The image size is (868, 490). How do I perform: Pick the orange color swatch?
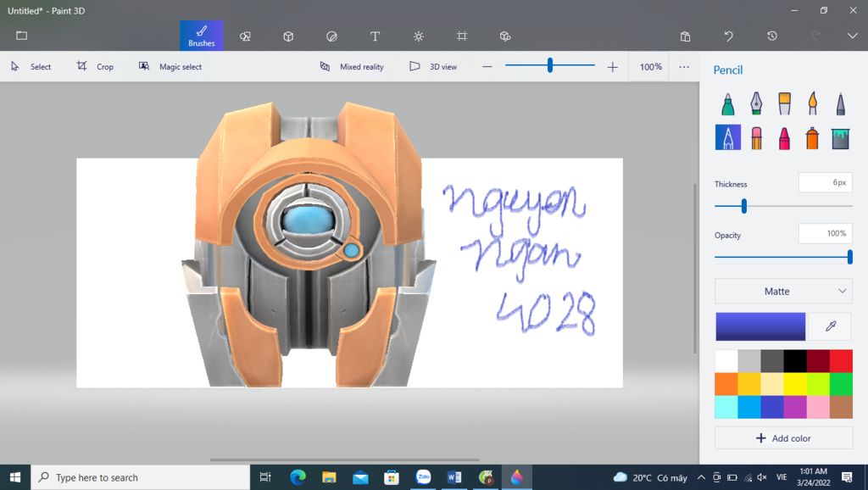(726, 384)
